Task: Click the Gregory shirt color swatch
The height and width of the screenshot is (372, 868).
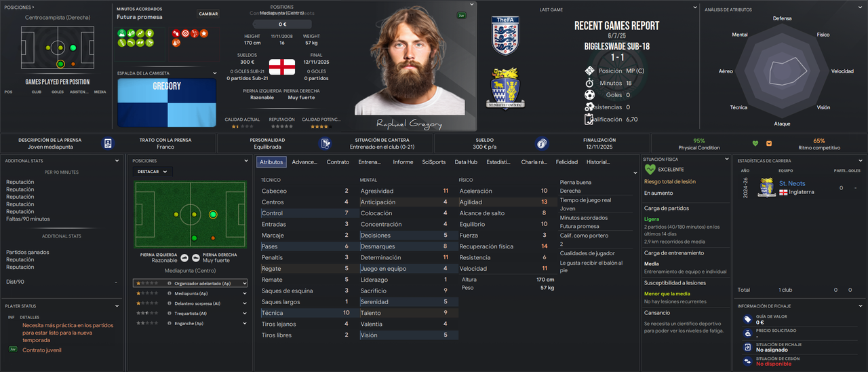Action: (167, 101)
